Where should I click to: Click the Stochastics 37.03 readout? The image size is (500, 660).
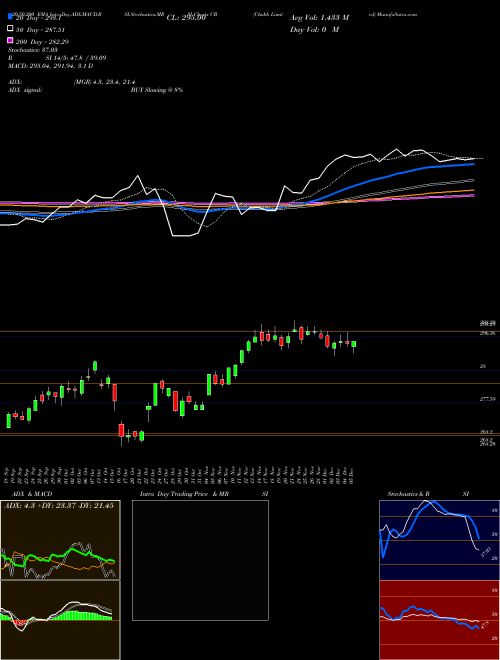pos(34,50)
